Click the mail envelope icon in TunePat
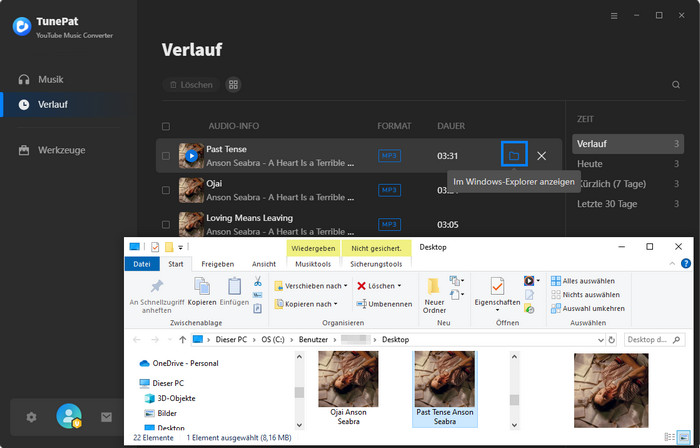 (x=106, y=417)
